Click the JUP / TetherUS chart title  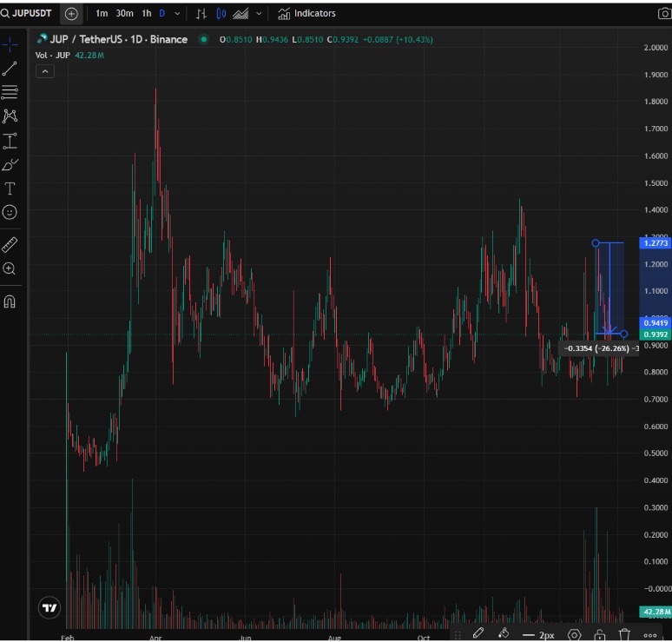[119, 39]
